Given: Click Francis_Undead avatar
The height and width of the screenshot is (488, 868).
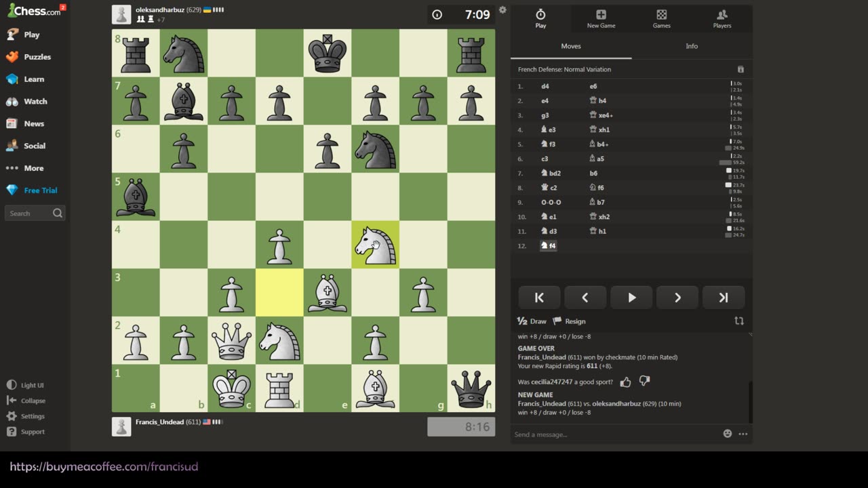Looking at the screenshot, I should [x=121, y=426].
